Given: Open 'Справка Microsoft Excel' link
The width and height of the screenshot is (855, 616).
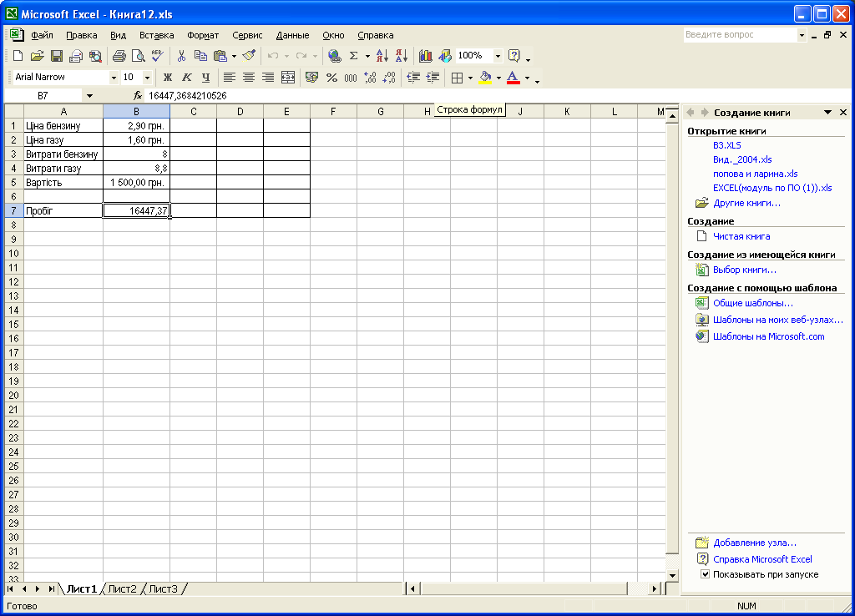Looking at the screenshot, I should coord(762,558).
